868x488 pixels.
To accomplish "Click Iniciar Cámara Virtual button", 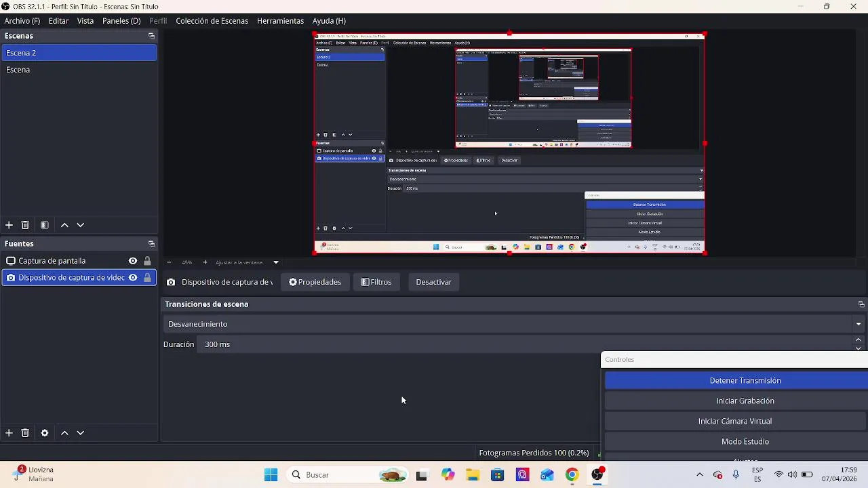I will 736,422.
